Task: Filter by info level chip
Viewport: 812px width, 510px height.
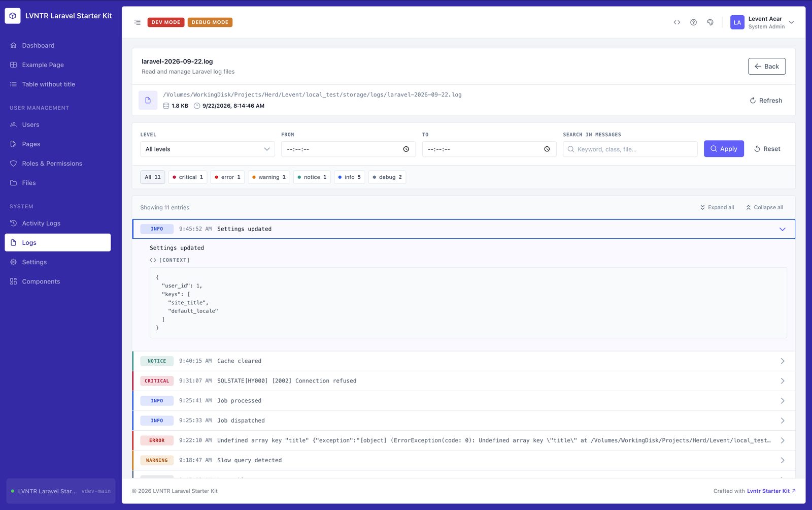Action: coord(350,177)
